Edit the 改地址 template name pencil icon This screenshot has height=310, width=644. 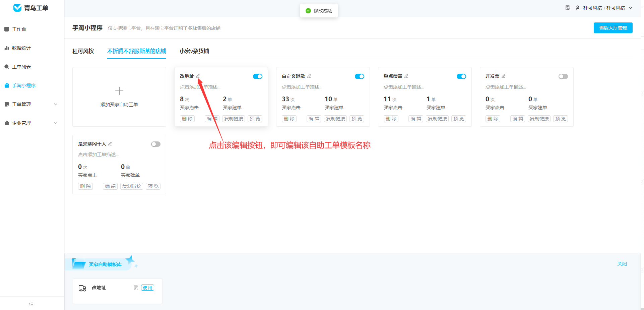198,76
